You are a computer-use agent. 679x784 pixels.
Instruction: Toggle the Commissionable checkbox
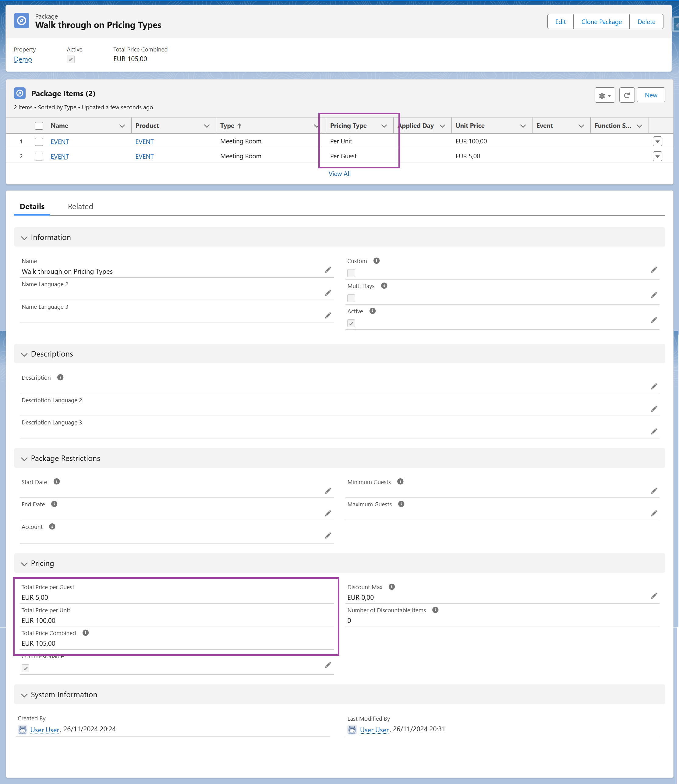click(25, 668)
